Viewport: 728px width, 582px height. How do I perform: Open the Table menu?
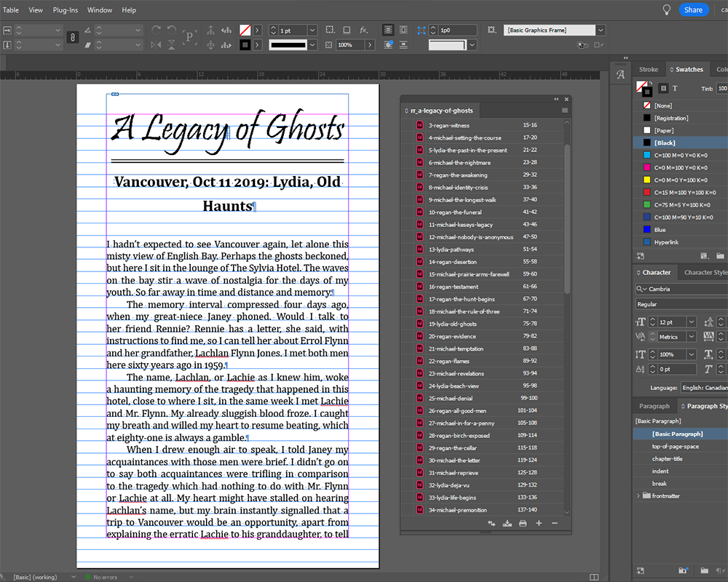click(11, 9)
